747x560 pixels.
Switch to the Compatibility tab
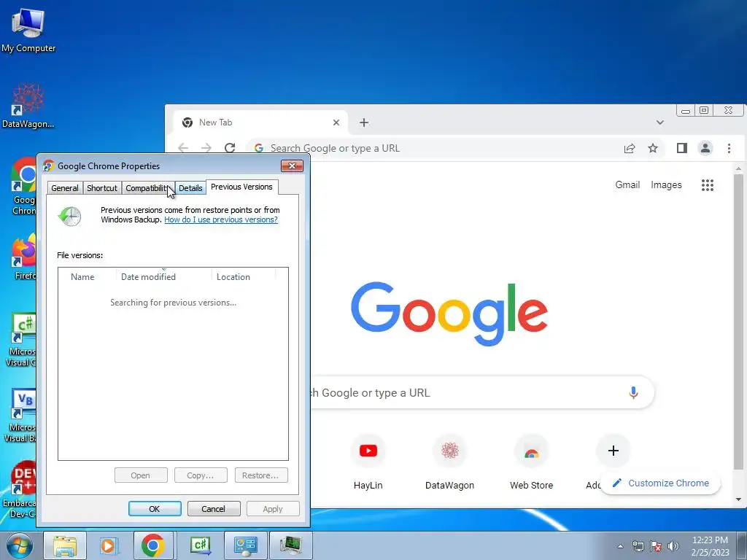pyautogui.click(x=147, y=188)
